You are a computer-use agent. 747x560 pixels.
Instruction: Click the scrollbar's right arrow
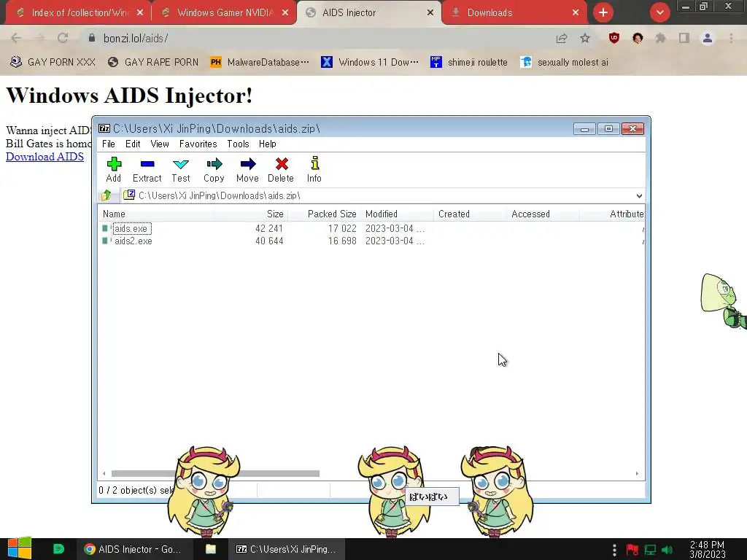637,473
